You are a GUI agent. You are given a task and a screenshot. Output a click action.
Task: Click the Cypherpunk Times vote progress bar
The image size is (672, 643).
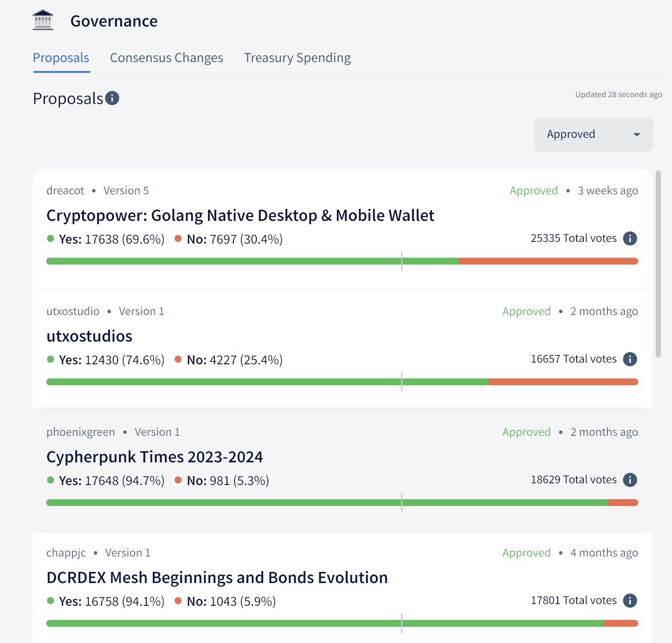[x=342, y=503]
